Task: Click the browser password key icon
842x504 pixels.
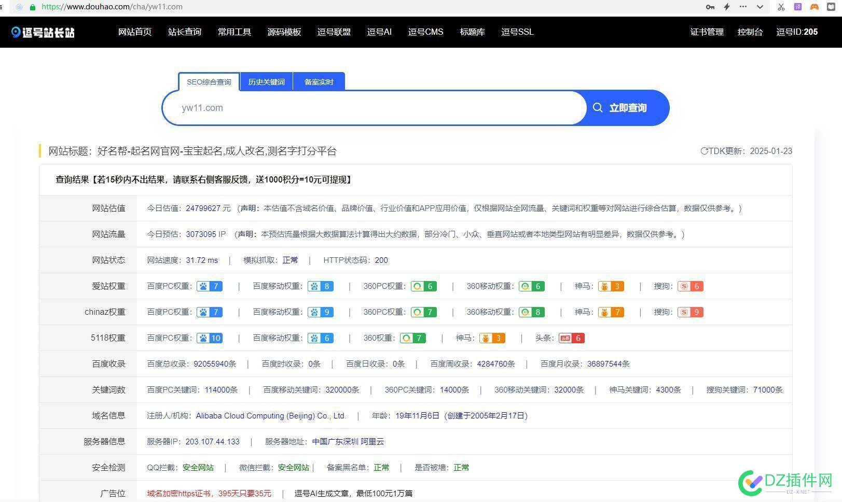Action: click(x=710, y=7)
